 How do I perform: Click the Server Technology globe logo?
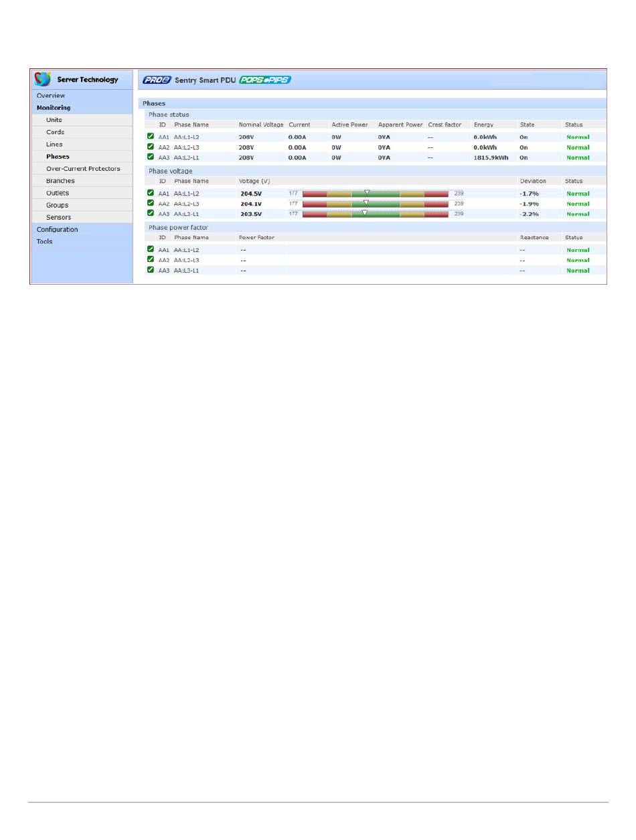[x=43, y=79]
